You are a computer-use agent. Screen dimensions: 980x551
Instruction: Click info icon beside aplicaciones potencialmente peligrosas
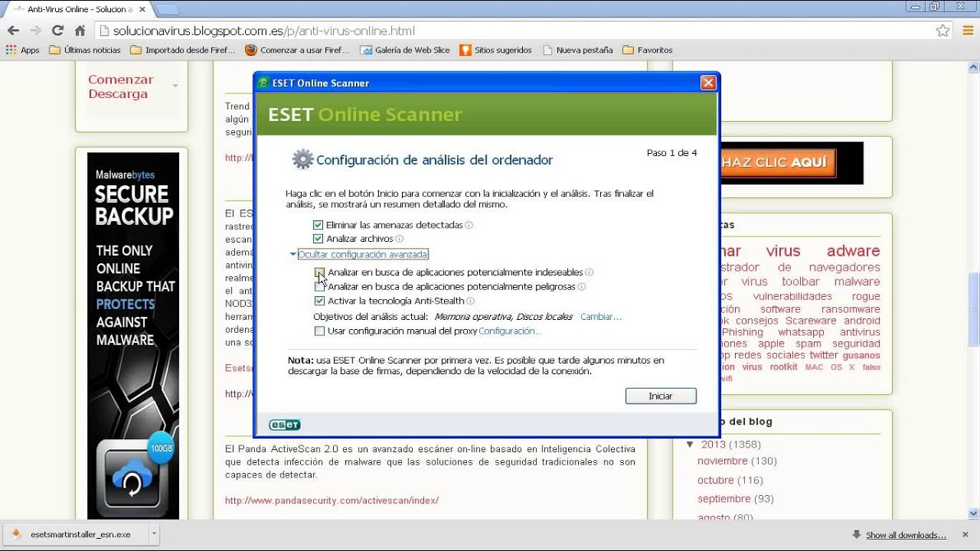pos(581,287)
